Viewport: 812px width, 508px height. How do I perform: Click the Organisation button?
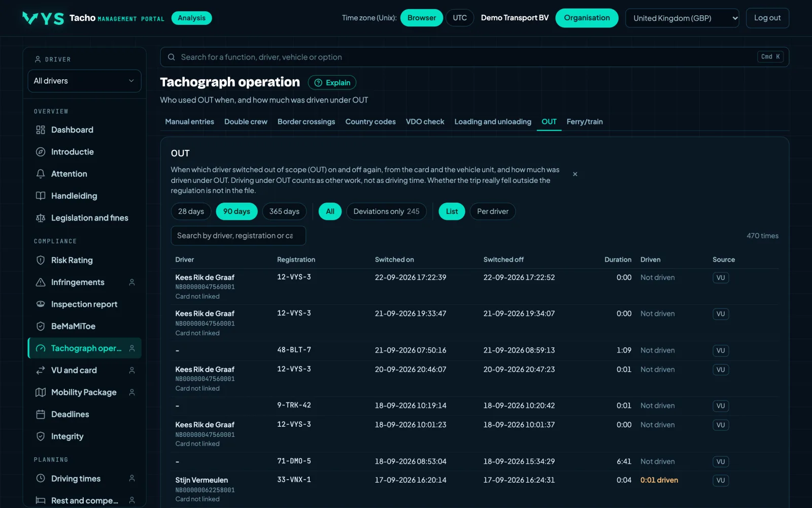(587, 18)
